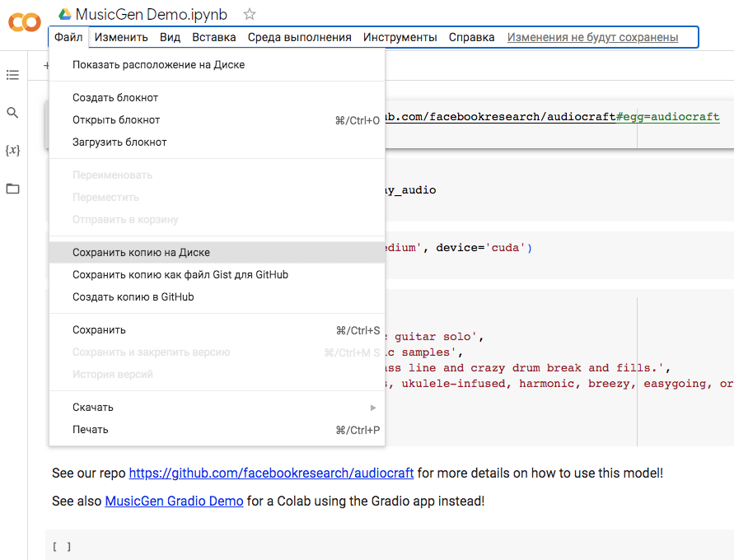Choose Открыть блокнот menu entry
734x560 pixels.
pos(217,120)
